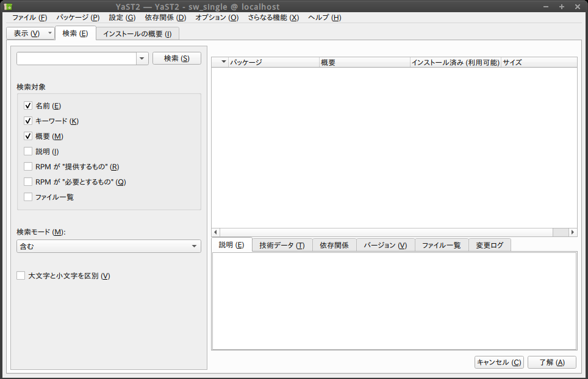588x379 pixels.
Task: Select the 技術データ tab
Action: tap(281, 245)
